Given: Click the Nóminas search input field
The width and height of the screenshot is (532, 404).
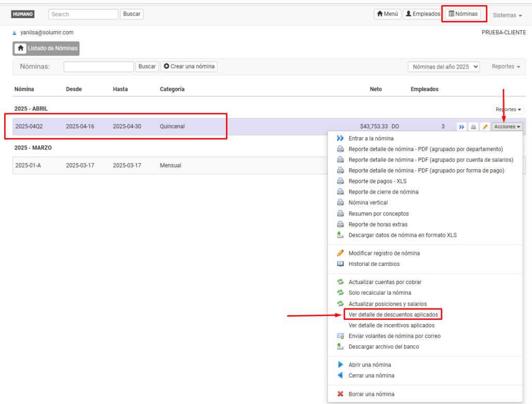Looking at the screenshot, I should coord(99,66).
